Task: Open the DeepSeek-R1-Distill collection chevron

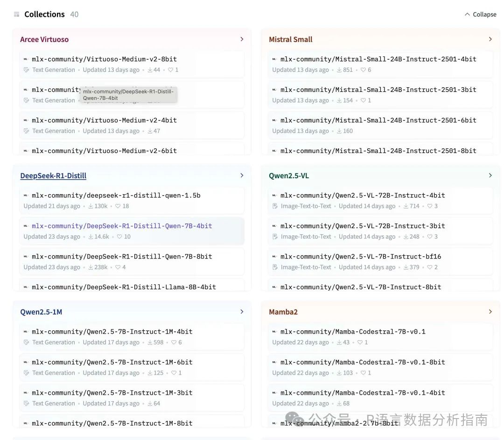Action: point(242,175)
